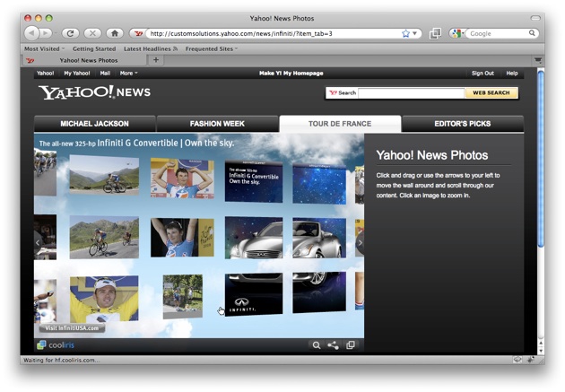Select the Yahoo! News Photos browser tab
Screen dimensions: 565x392
[85, 60]
